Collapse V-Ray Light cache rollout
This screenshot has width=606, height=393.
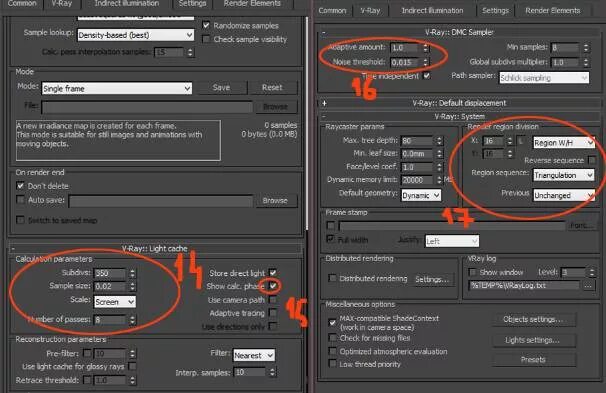pos(13,248)
